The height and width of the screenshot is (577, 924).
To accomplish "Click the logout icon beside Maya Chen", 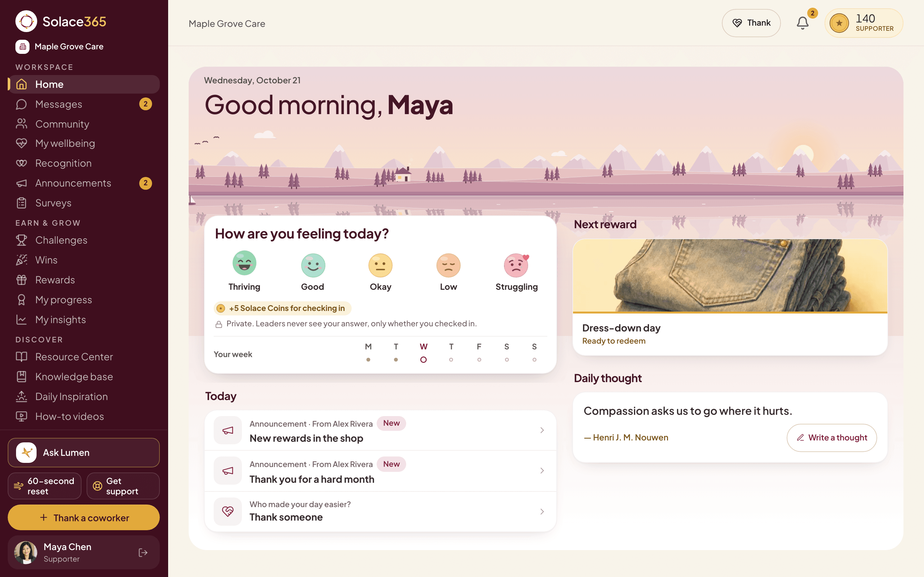I will click(143, 552).
